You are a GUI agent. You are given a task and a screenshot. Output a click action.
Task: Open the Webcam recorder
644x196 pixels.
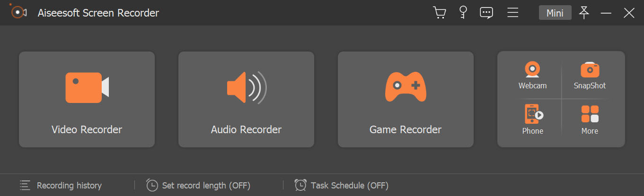532,76
